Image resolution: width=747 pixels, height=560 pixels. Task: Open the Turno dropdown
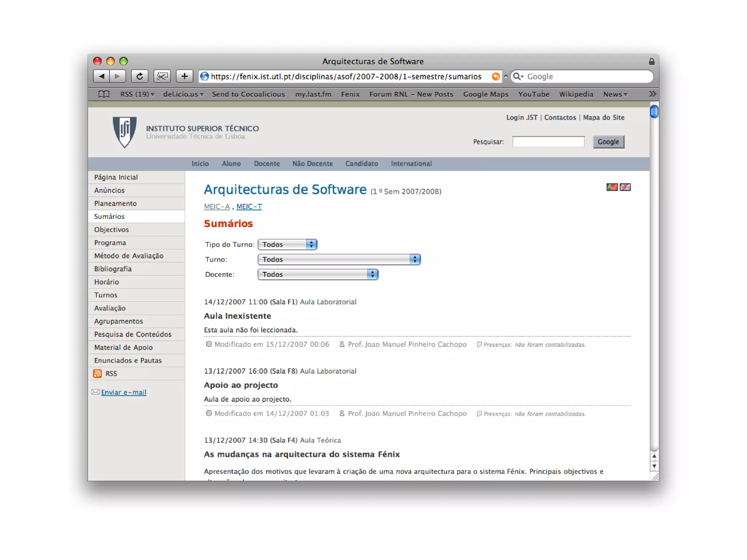tap(339, 259)
